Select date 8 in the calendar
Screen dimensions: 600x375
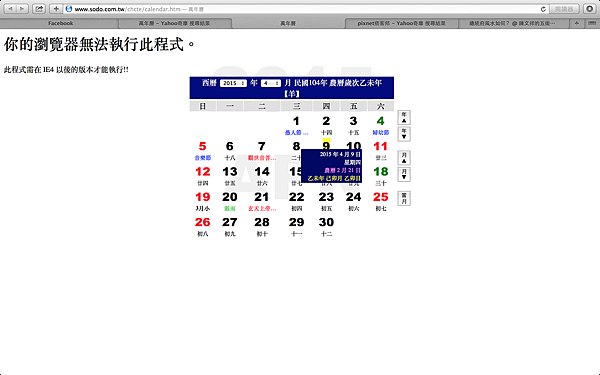pyautogui.click(x=296, y=146)
